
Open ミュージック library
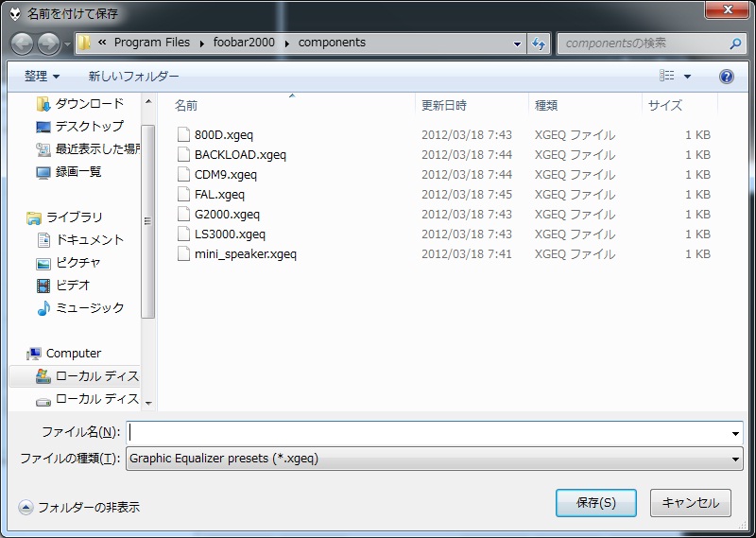pos(80,308)
